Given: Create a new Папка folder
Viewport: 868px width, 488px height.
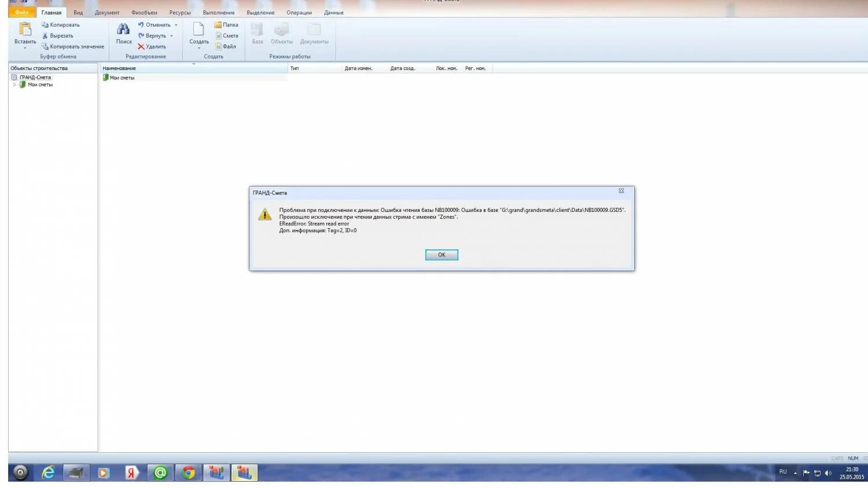Looking at the screenshot, I should pyautogui.click(x=226, y=25).
